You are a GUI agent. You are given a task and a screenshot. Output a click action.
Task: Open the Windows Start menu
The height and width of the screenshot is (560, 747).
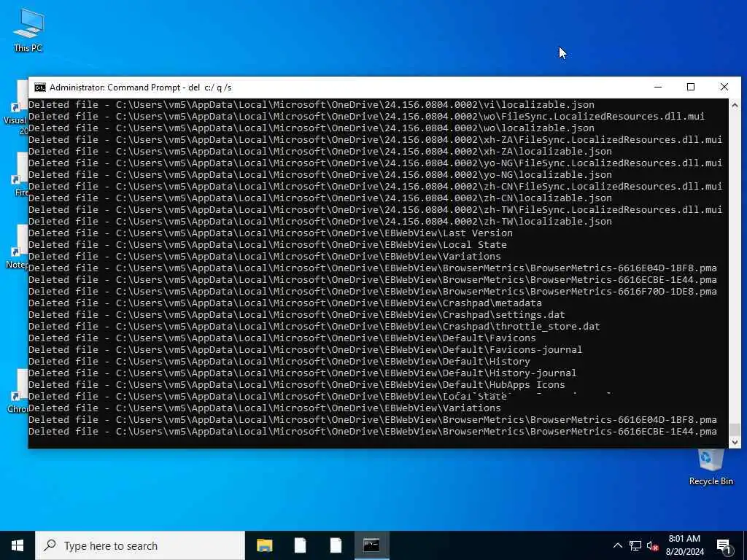click(18, 545)
